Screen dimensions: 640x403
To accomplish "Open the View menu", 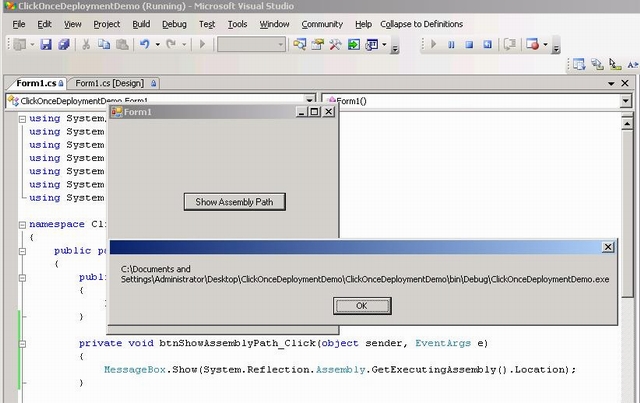I will [72, 24].
